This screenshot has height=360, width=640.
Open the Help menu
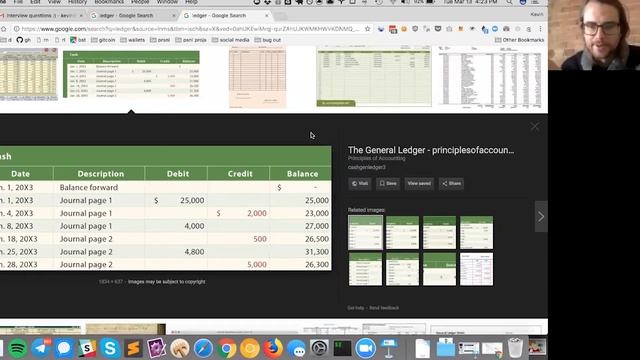pyautogui.click(x=191, y=2)
